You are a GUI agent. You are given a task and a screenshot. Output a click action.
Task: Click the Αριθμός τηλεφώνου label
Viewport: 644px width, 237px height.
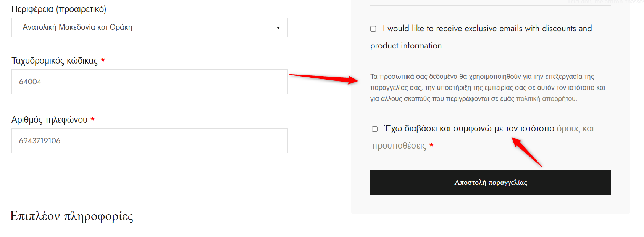50,120
